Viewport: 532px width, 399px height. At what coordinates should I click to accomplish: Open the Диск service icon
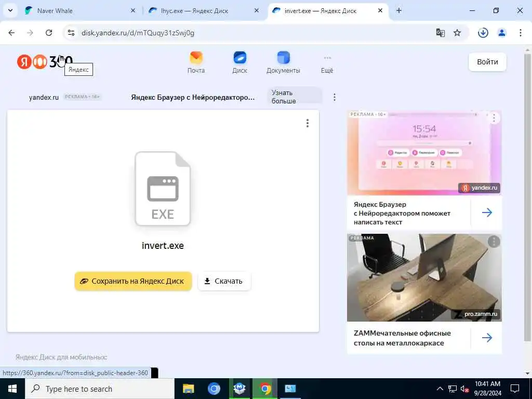pos(240,63)
